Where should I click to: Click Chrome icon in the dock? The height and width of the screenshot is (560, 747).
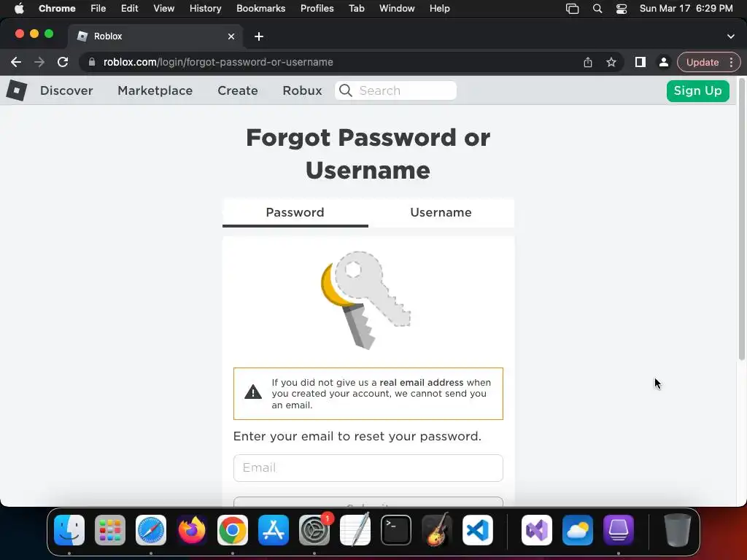233,530
